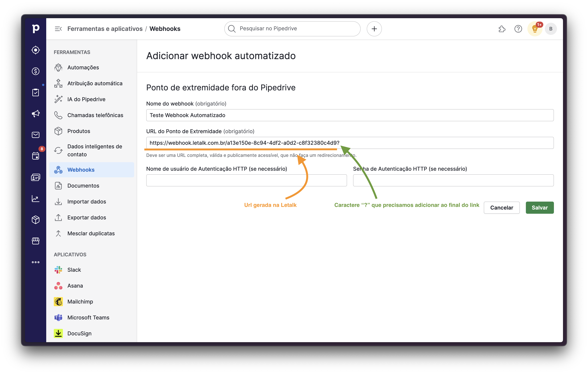Focus the Nome do webhook field
The image size is (588, 374).
point(350,115)
